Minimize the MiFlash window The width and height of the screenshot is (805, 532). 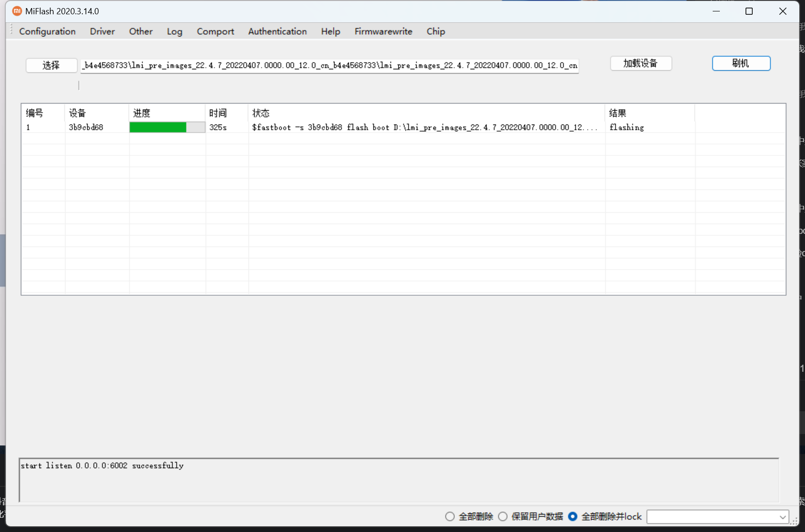click(x=717, y=11)
